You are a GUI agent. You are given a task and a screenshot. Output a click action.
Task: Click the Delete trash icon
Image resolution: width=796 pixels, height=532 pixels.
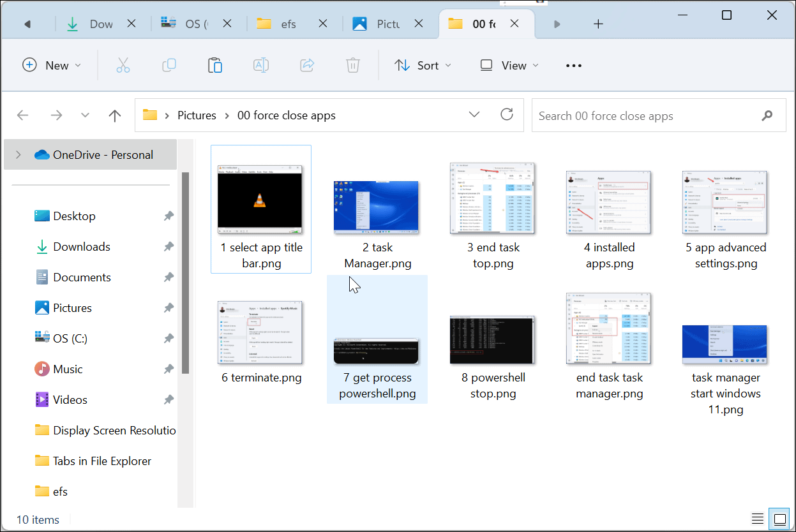coord(352,65)
